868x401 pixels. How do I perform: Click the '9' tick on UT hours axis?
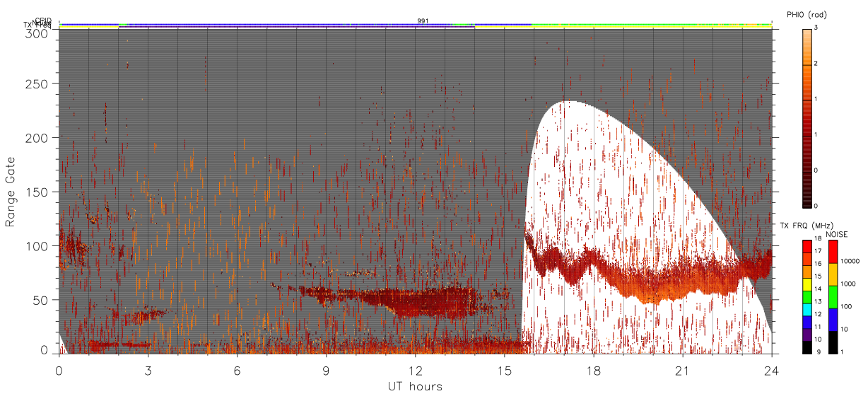[x=327, y=371]
